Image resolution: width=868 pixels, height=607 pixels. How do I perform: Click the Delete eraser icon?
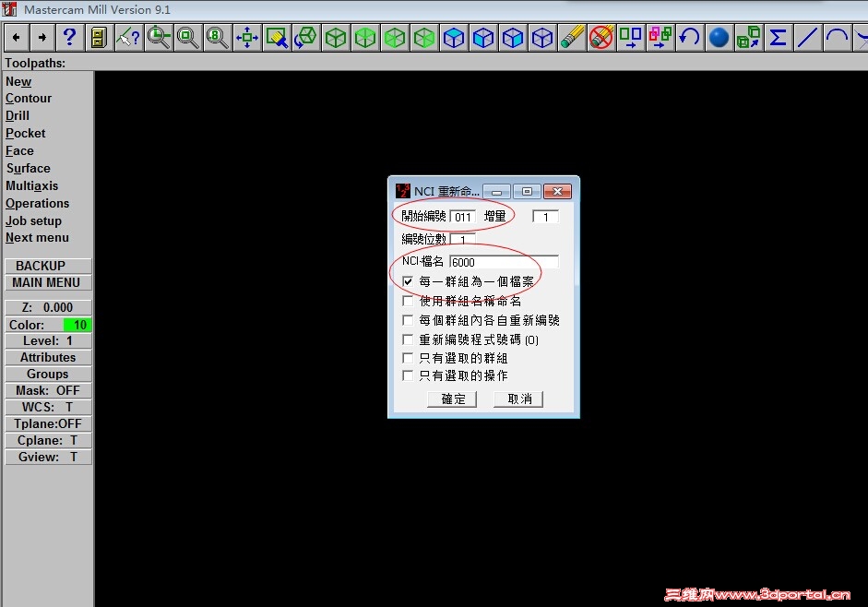tap(572, 37)
